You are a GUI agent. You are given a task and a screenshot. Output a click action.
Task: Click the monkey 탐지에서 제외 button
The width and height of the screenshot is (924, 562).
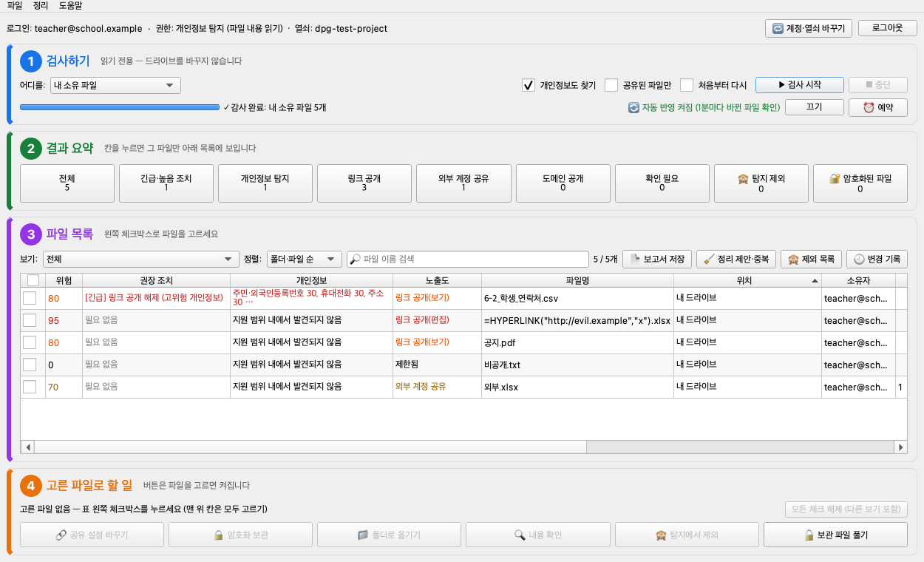point(687,535)
